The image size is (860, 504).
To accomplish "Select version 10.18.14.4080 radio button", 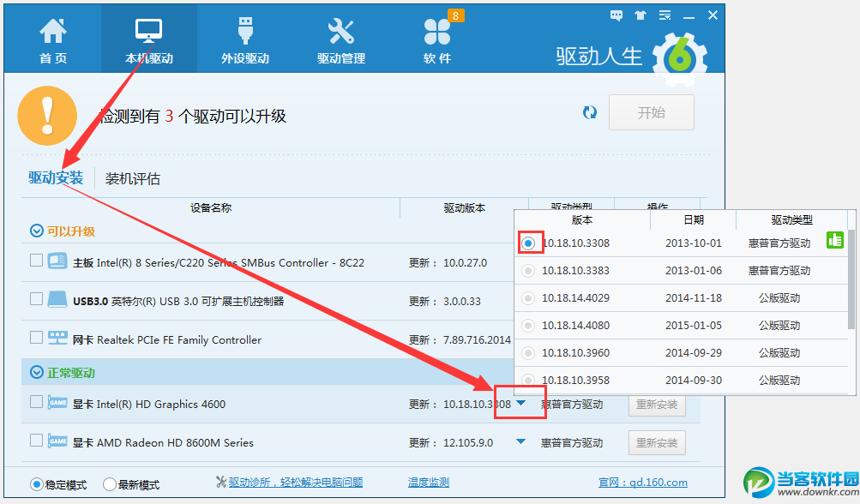I will pos(528,325).
